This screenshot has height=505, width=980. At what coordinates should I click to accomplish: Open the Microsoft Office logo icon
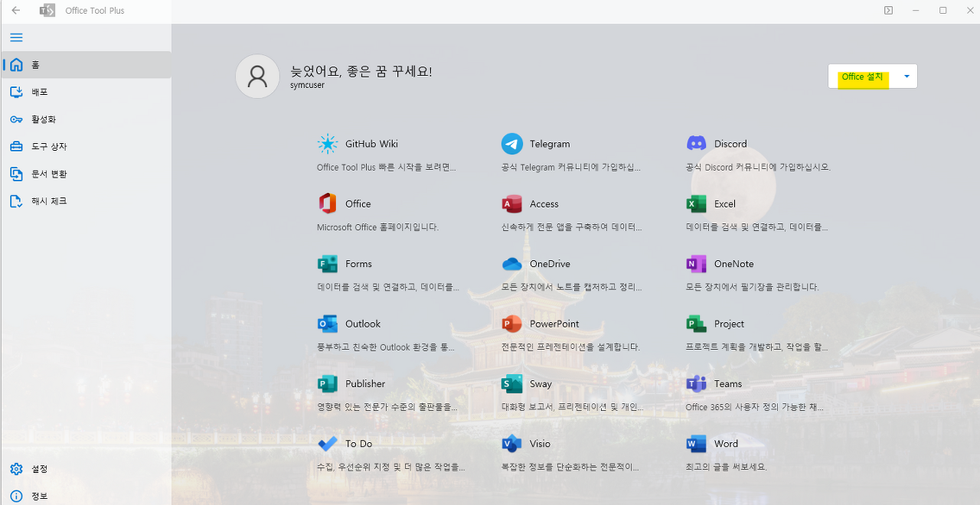pos(328,204)
